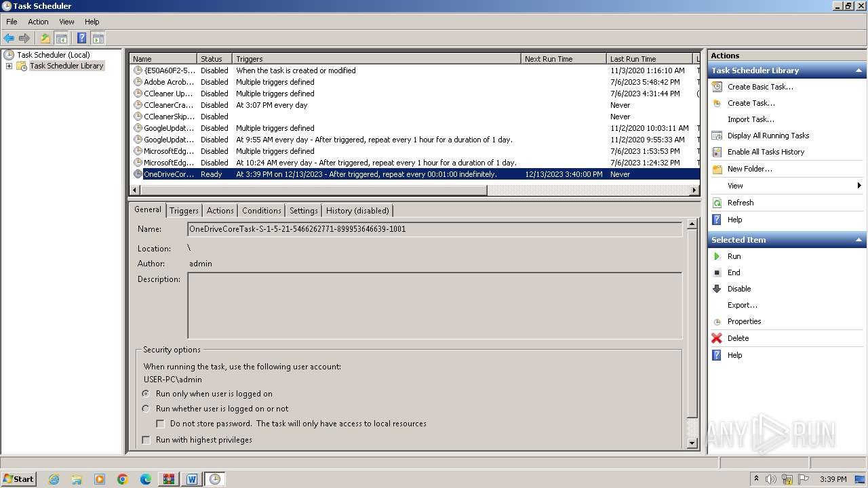Click the blue Help toolbar icon
This screenshot has height=488, width=868.
pyautogui.click(x=82, y=39)
